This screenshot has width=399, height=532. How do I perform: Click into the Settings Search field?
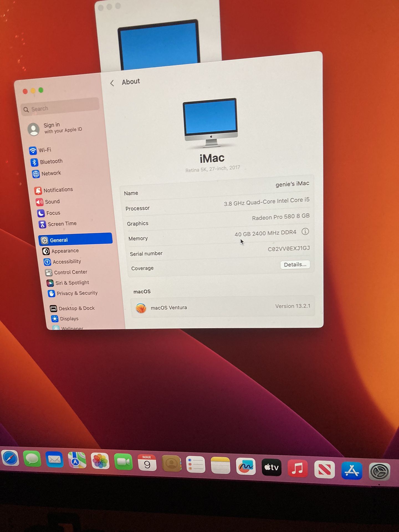(60, 107)
